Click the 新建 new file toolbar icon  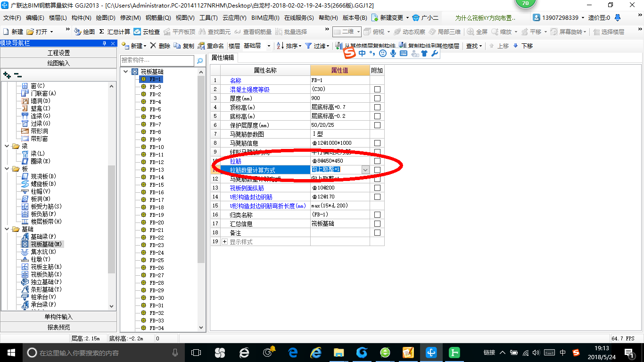click(x=6, y=32)
